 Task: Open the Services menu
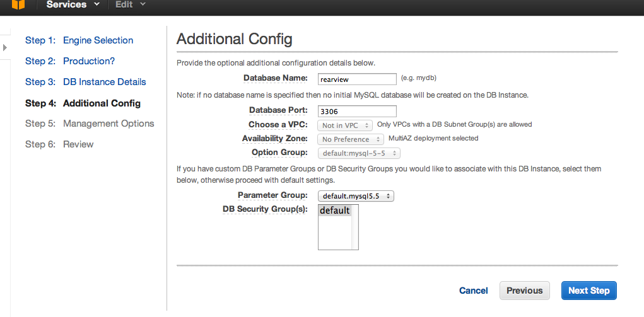click(x=66, y=4)
